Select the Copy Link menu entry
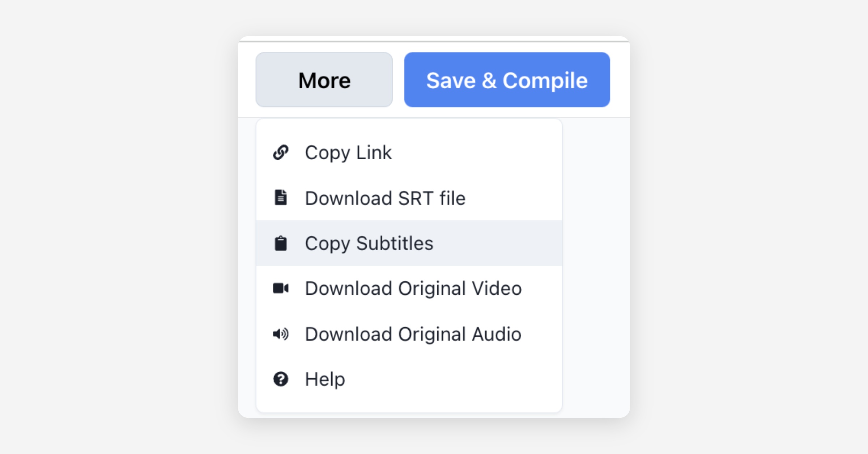The height and width of the screenshot is (454, 868). click(348, 152)
